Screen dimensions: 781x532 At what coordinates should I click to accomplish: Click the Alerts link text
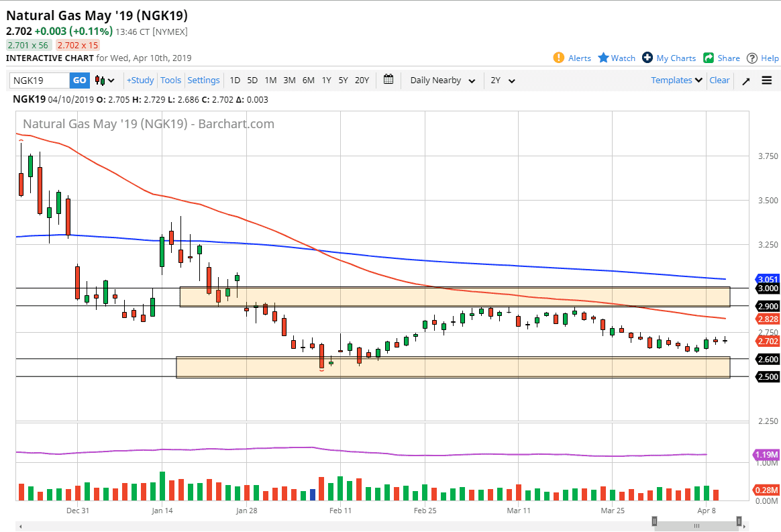tap(580, 58)
